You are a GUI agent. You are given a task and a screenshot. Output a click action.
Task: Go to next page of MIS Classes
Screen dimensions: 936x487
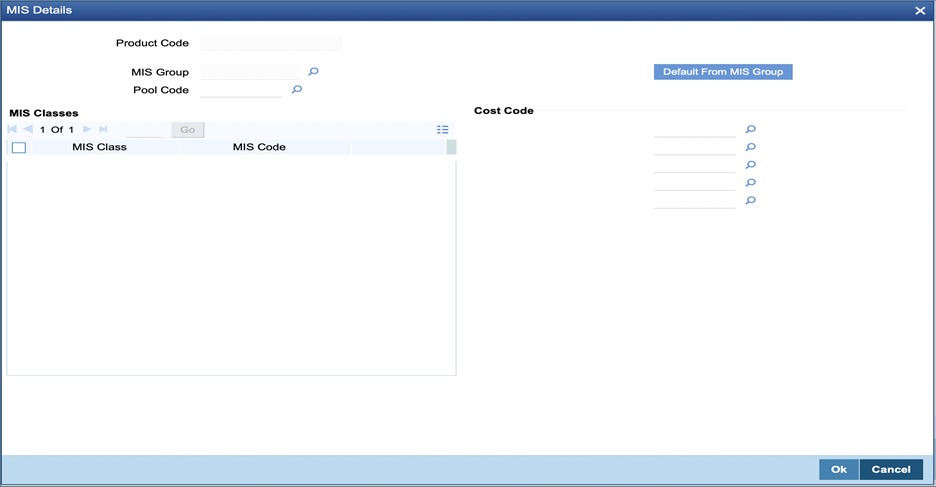[87, 129]
